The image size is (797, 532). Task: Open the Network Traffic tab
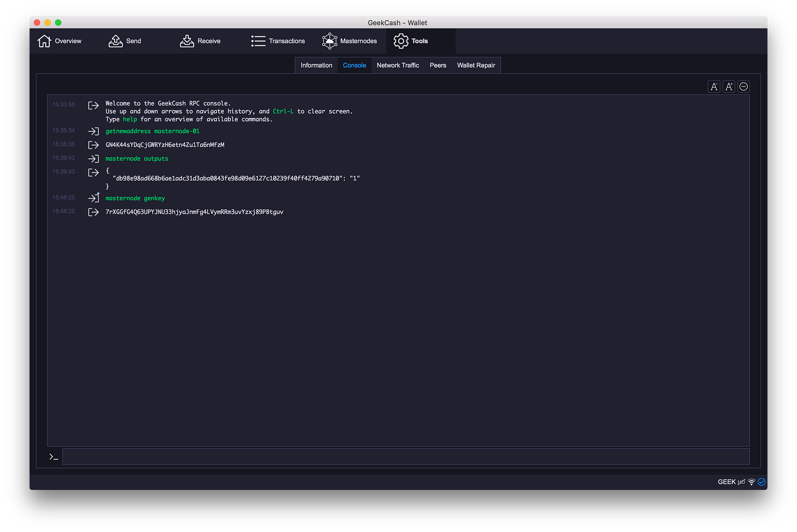(x=398, y=65)
